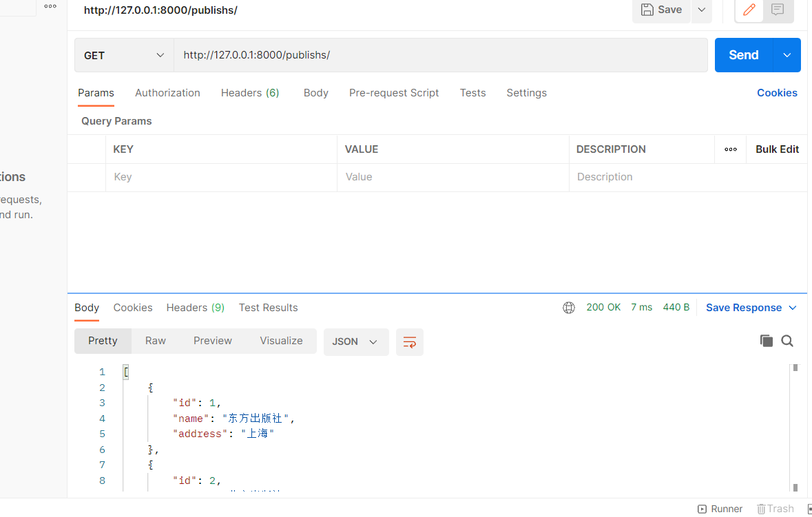This screenshot has height=517, width=812.
Task: Select the Visualize response view
Action: click(x=281, y=341)
